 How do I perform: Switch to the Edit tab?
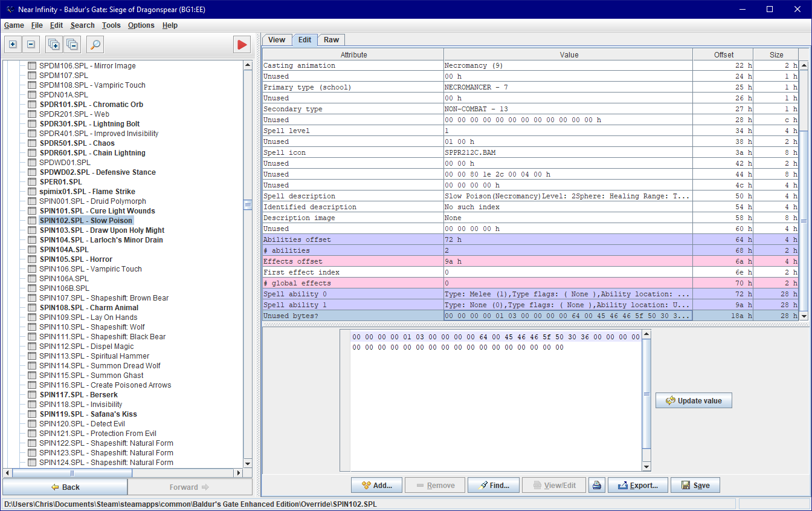pos(304,40)
